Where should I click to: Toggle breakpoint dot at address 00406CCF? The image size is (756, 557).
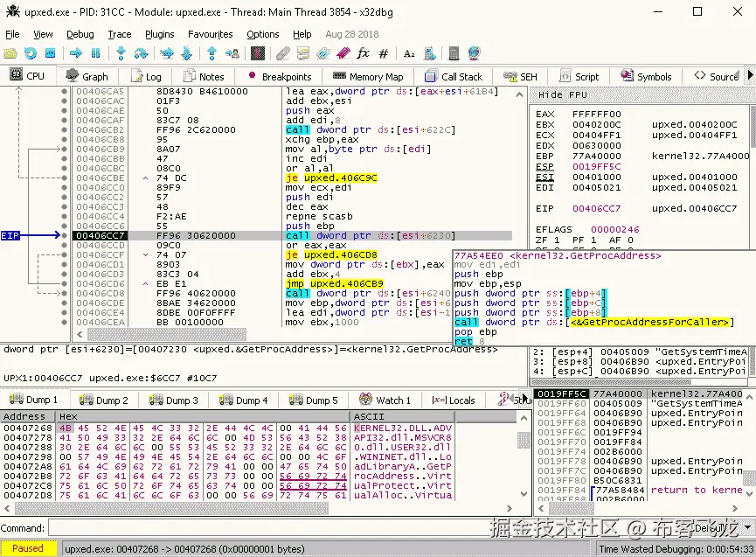tap(64, 254)
